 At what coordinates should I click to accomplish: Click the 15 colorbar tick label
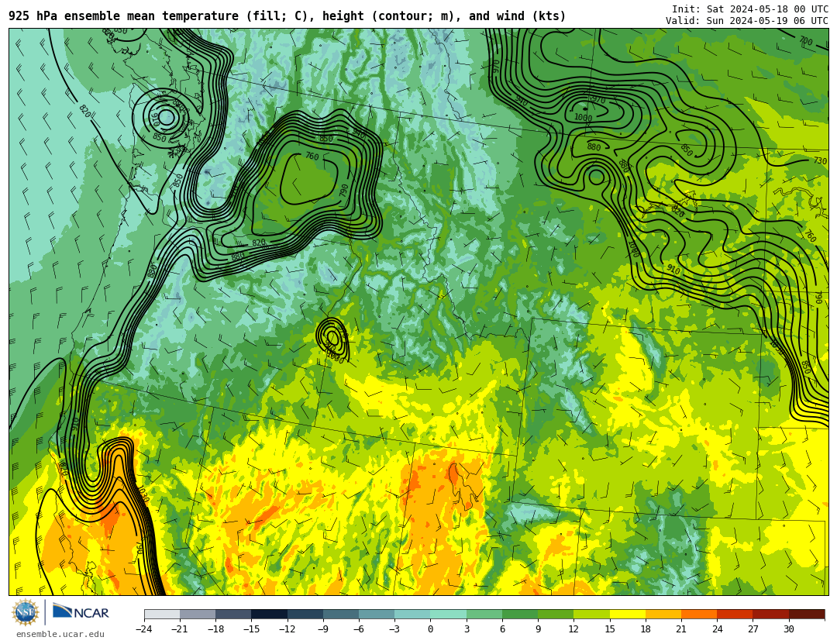pos(610,629)
